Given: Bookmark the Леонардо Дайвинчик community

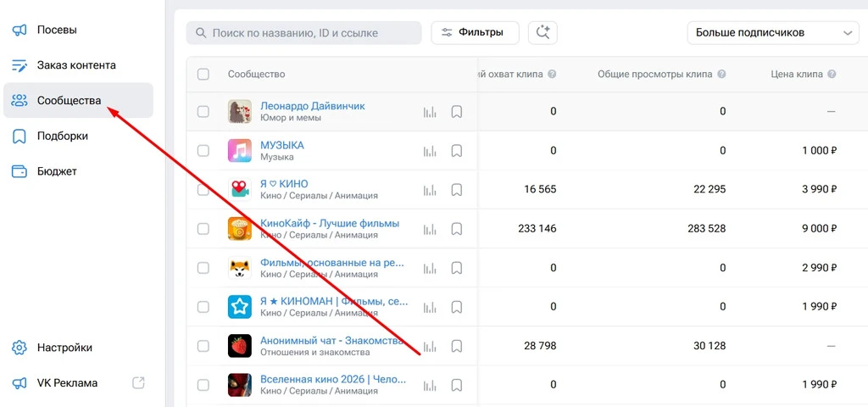Looking at the screenshot, I should point(456,112).
